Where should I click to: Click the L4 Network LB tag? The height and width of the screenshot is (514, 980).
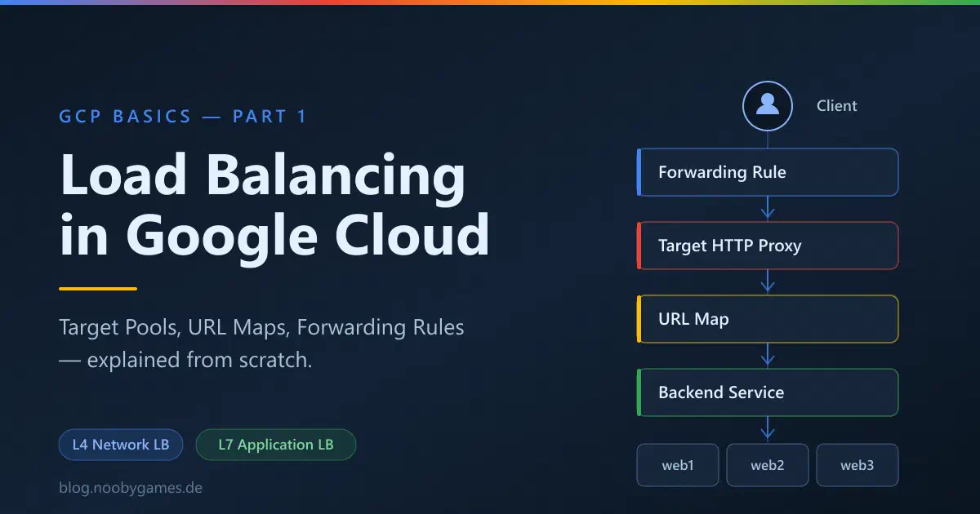[x=121, y=445]
